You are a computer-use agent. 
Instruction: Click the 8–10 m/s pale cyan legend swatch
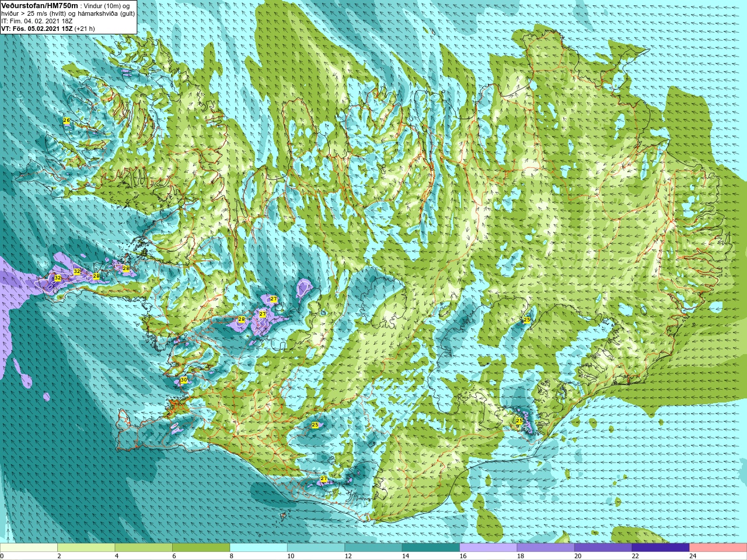click(x=259, y=548)
